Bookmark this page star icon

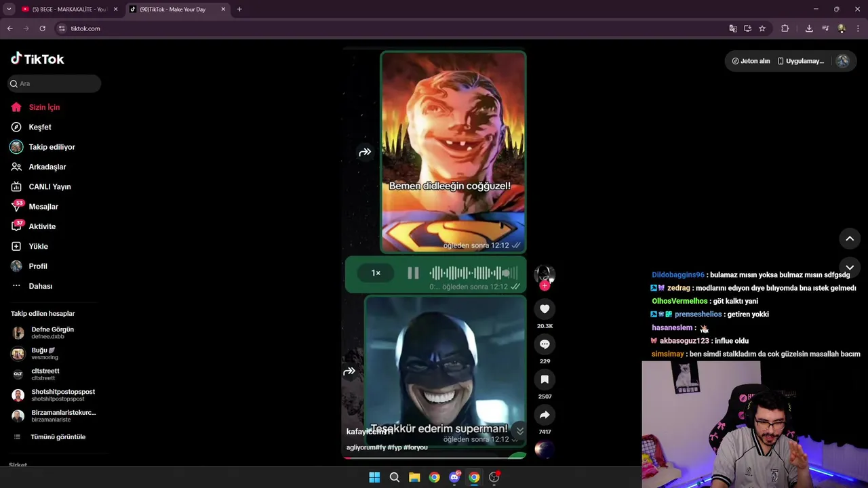click(762, 28)
